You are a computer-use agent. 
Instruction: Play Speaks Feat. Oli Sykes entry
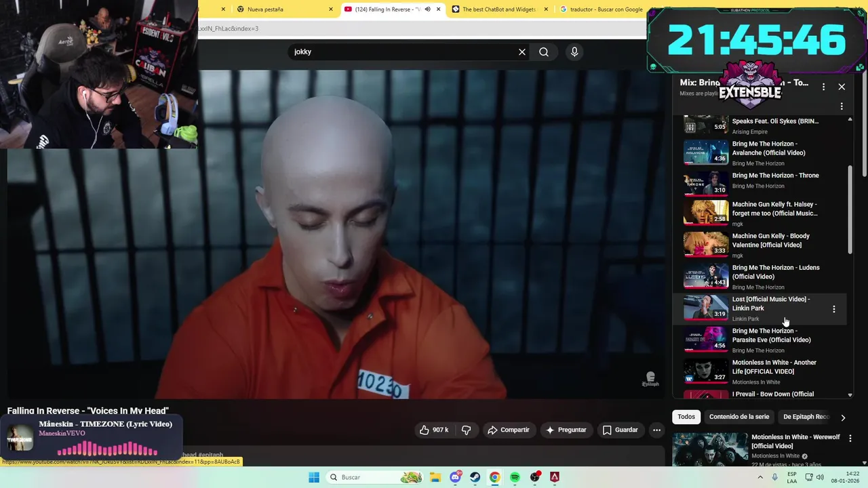pyautogui.click(x=759, y=126)
